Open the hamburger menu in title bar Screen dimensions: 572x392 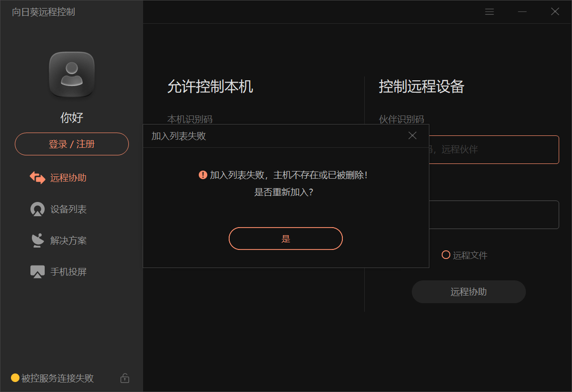(489, 12)
